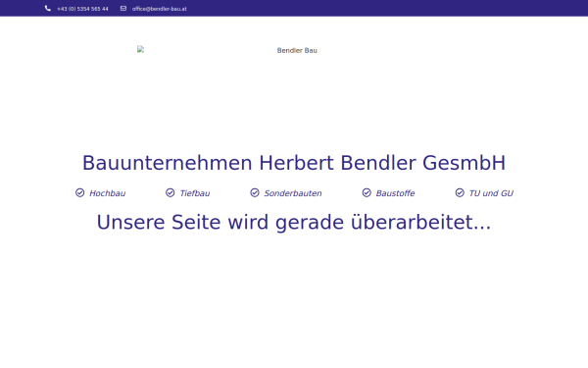Open email link office@bendler-bau.at
This screenshot has height=368, width=588.
click(159, 9)
